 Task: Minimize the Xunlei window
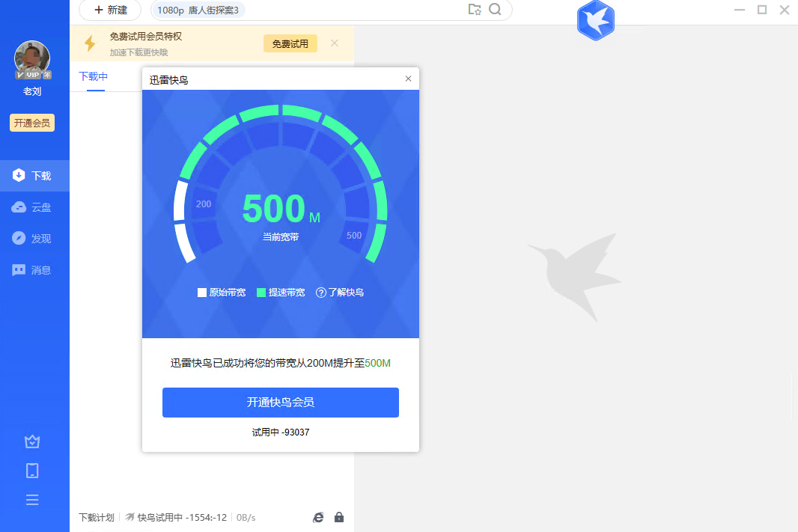[x=740, y=10]
